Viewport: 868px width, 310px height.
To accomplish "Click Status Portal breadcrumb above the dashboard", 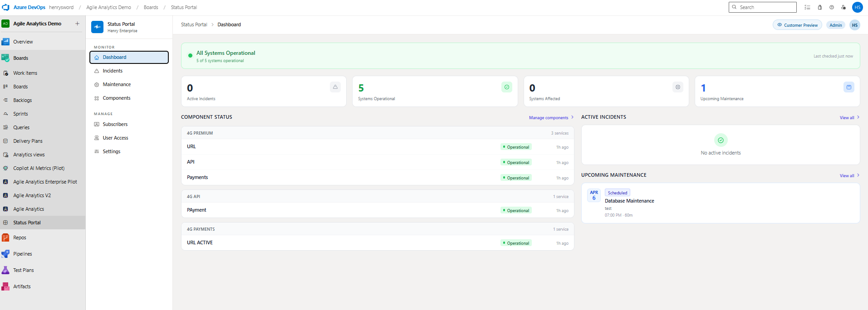I will pyautogui.click(x=194, y=24).
